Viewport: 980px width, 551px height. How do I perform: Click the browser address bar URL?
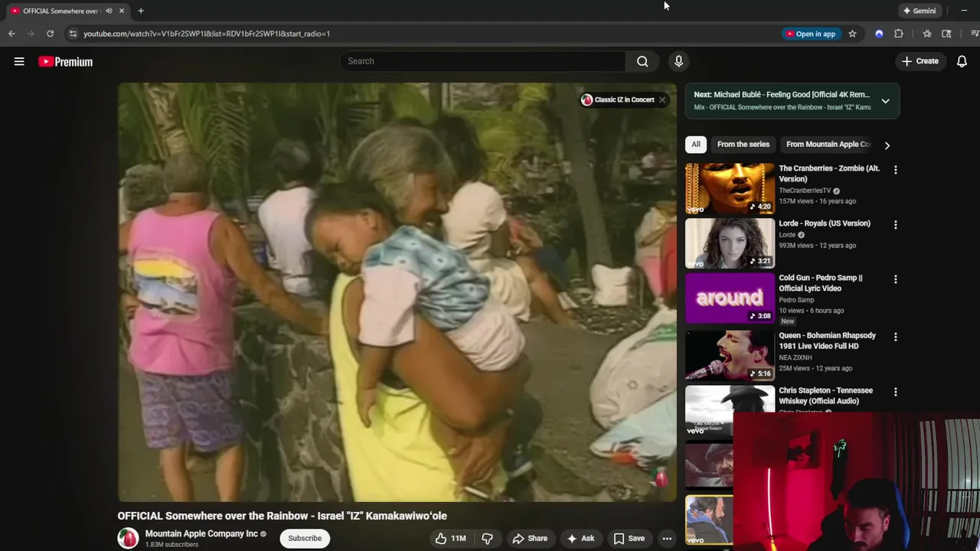pos(207,34)
